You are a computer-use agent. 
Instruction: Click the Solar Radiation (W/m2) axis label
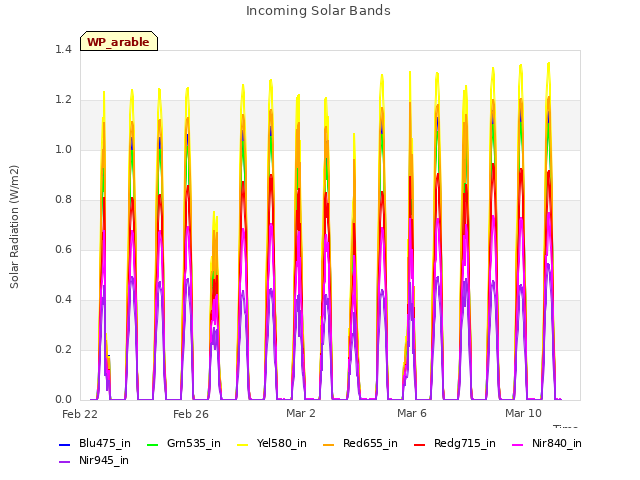(x=14, y=227)
